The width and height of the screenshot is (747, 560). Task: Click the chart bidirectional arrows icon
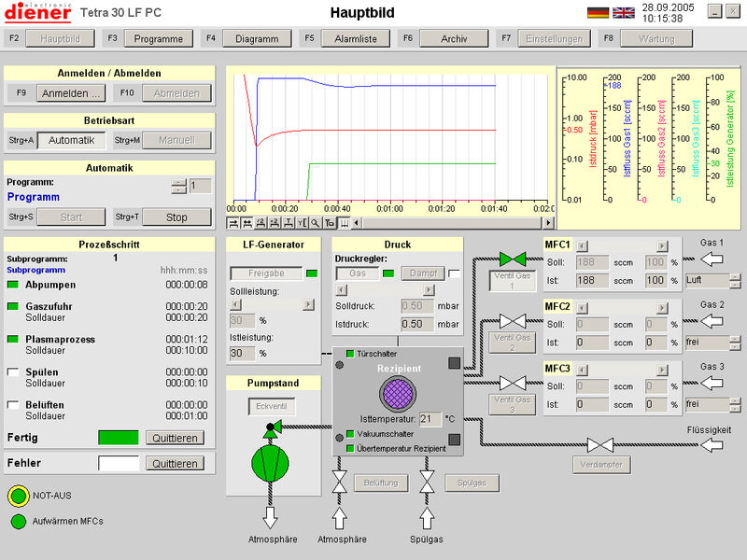[247, 223]
